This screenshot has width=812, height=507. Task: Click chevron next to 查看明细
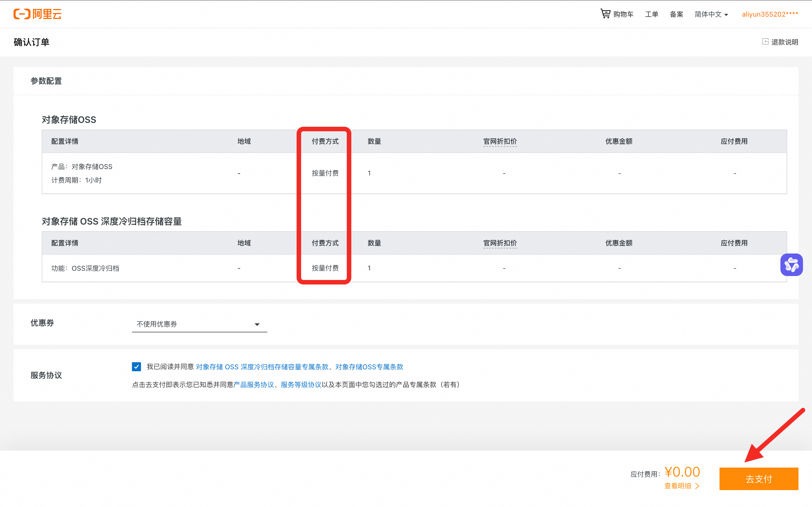click(697, 486)
